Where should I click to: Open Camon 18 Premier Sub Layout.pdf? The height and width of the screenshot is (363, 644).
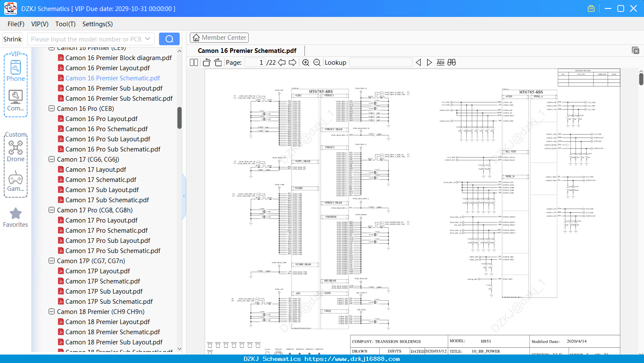(x=114, y=342)
